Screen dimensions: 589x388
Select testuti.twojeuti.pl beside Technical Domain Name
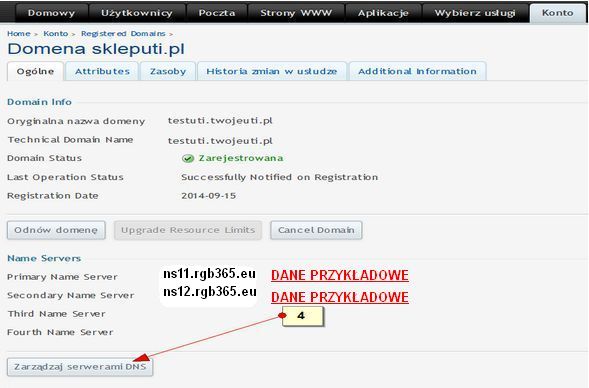point(220,141)
